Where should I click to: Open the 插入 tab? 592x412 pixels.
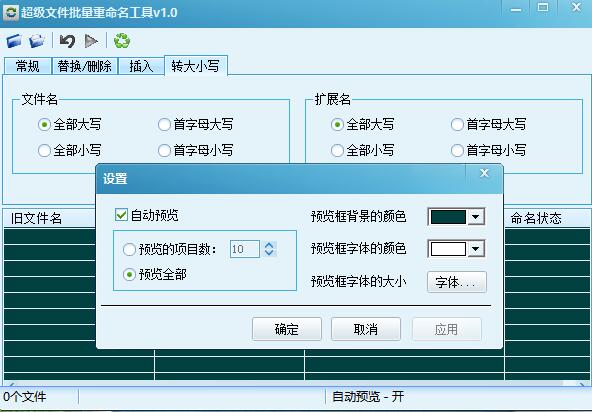(x=141, y=66)
